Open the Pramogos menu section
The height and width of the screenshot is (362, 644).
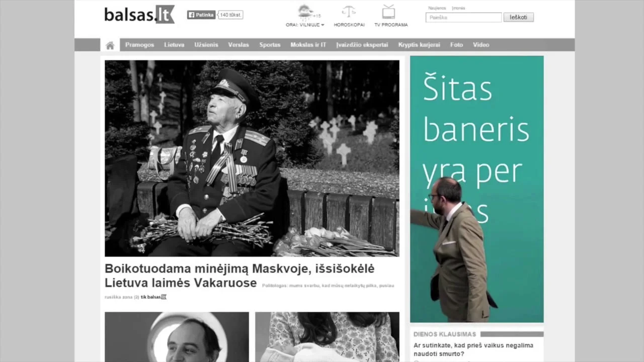tap(139, 45)
